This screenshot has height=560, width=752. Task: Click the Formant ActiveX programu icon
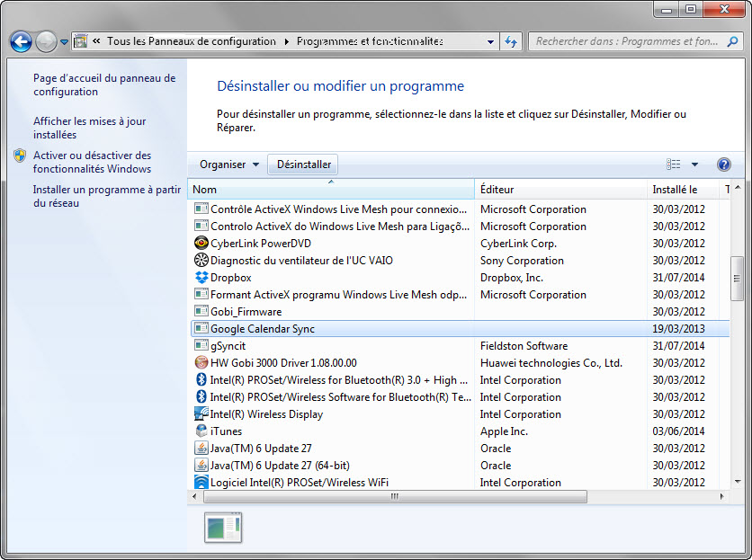201,295
